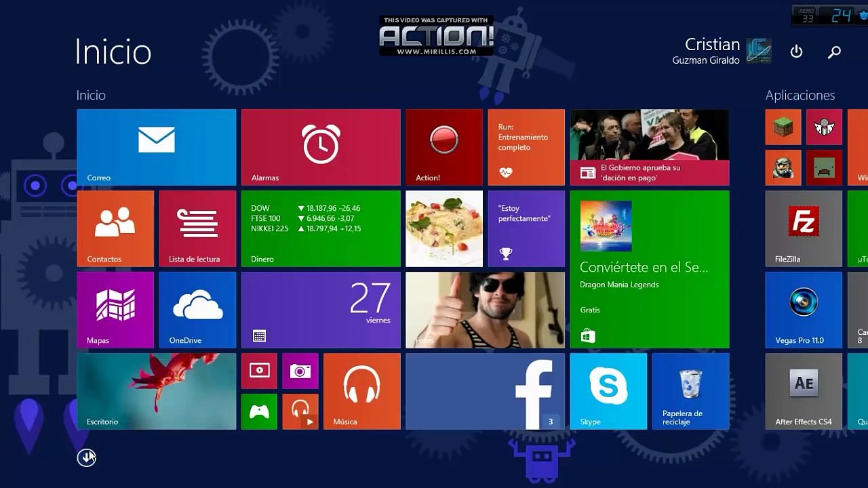The height and width of the screenshot is (488, 868).
Task: Open the small Video tile
Action: (259, 371)
